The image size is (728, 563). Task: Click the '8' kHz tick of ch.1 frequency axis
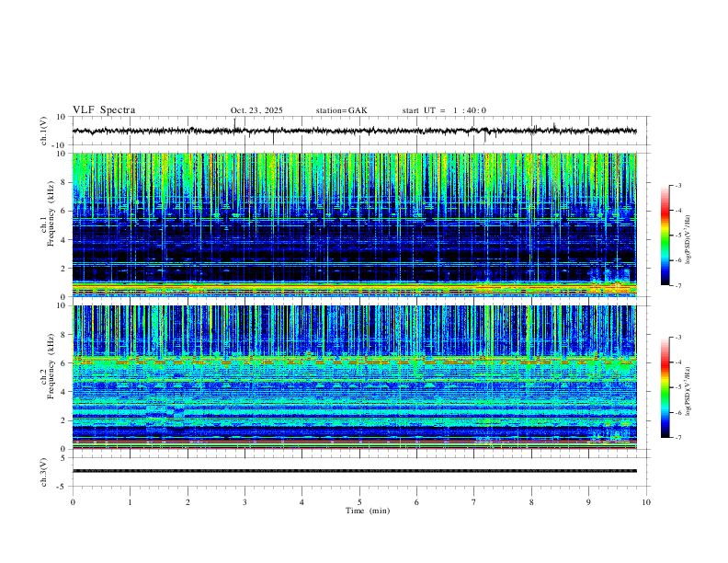[x=64, y=182]
